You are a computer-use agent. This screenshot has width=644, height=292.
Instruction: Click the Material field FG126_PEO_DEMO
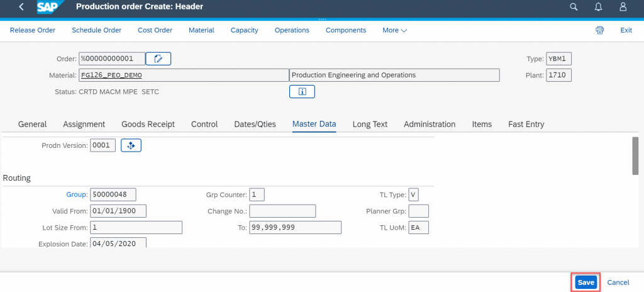pos(184,76)
